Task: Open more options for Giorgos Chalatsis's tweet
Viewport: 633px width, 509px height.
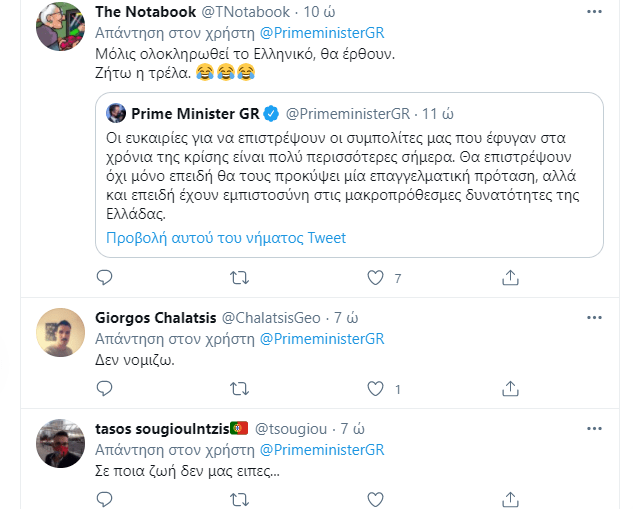Action: click(595, 318)
